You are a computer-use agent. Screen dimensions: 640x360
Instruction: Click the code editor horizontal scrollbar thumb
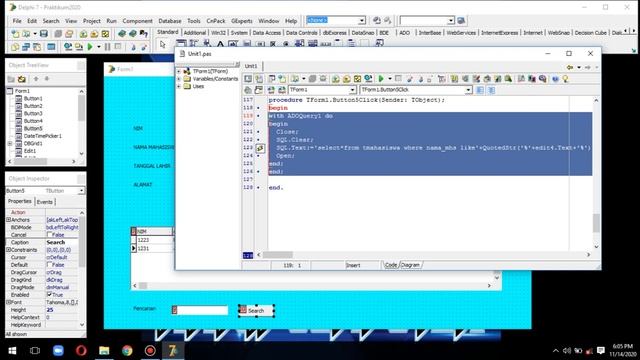click(277, 255)
